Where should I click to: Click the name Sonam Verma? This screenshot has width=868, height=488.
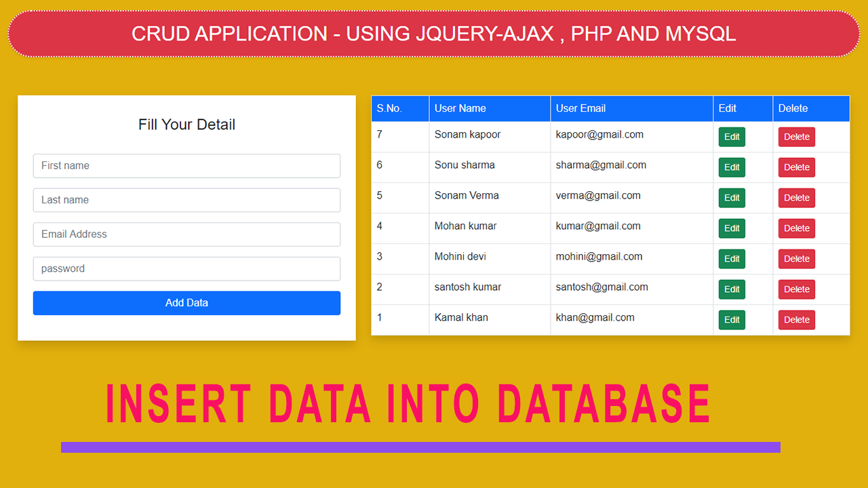point(467,195)
